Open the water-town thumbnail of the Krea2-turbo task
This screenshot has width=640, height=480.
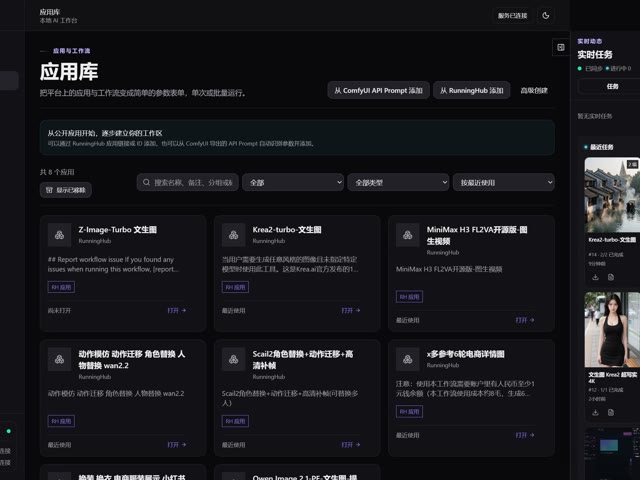[x=612, y=195]
